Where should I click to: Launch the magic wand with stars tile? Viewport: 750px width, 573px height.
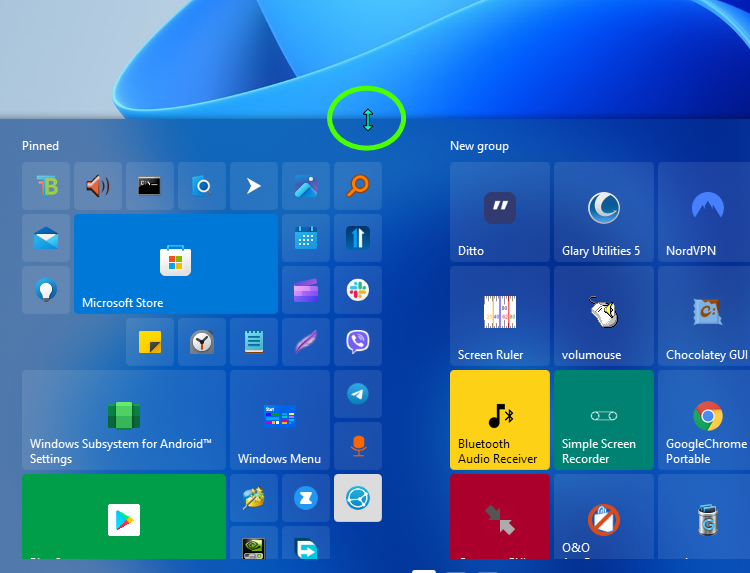click(254, 498)
